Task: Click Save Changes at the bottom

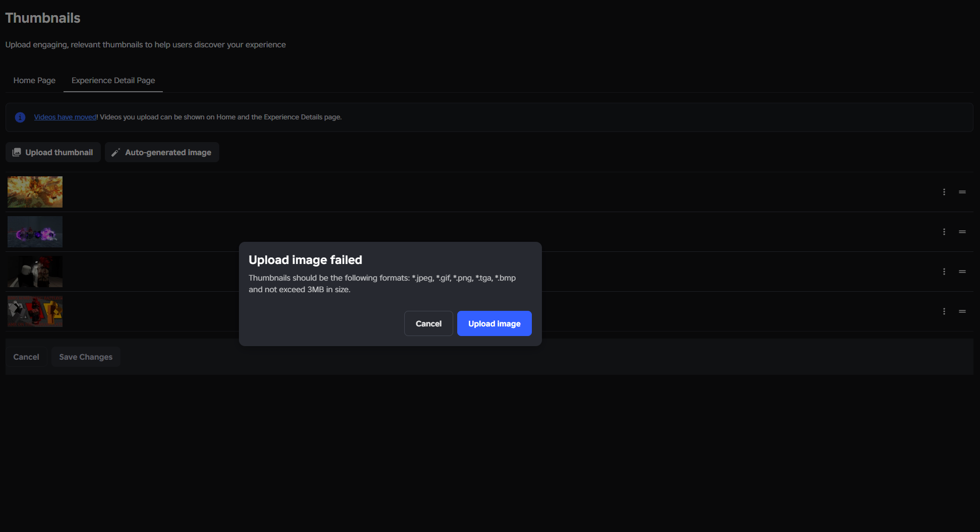Action: [86, 357]
